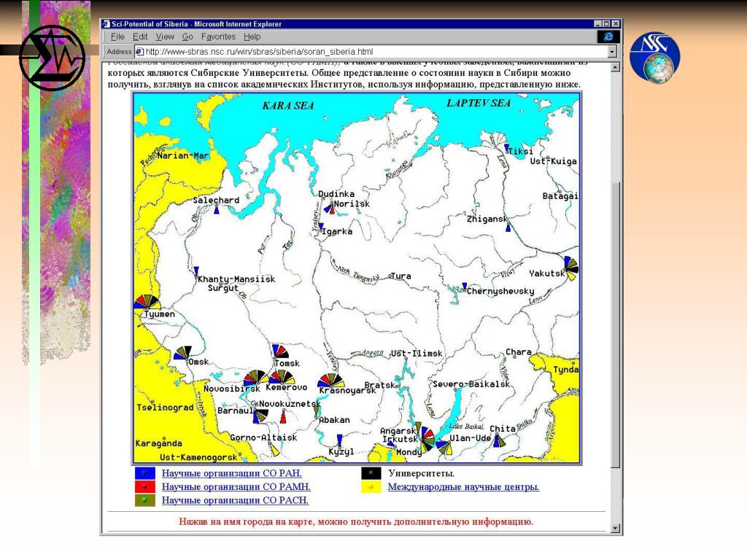Open the Favorites menu
The height and width of the screenshot is (560, 747).
tap(218, 36)
